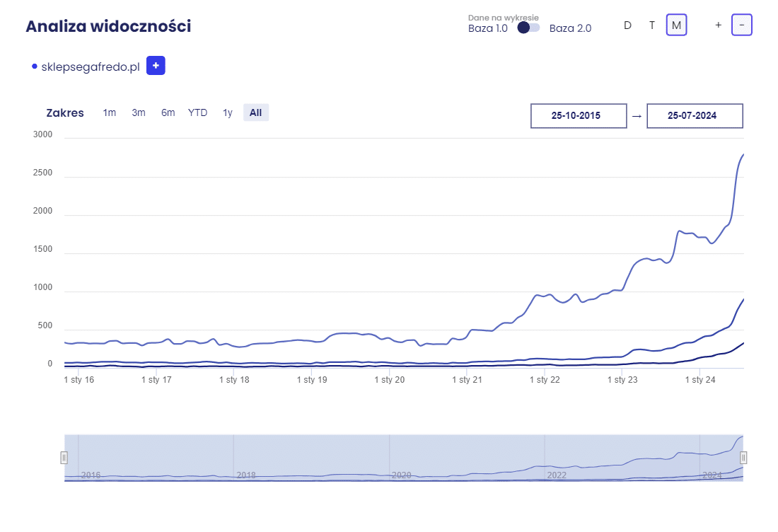Click the right navigator range handle
The image size is (778, 532).
(x=743, y=458)
